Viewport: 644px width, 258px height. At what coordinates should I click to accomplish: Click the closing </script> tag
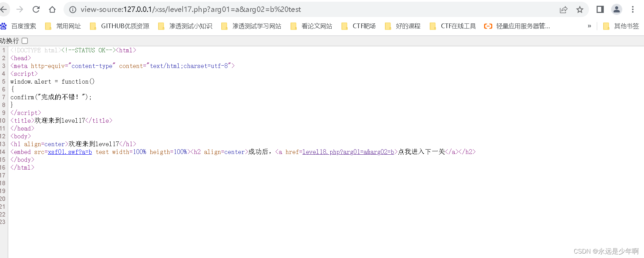[x=26, y=113]
